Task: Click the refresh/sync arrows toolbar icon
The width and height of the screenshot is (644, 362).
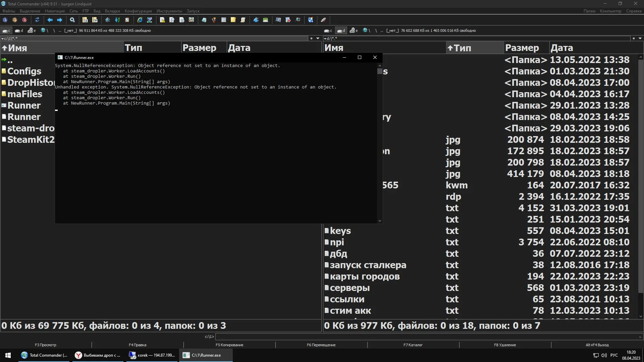Action: (x=37, y=20)
